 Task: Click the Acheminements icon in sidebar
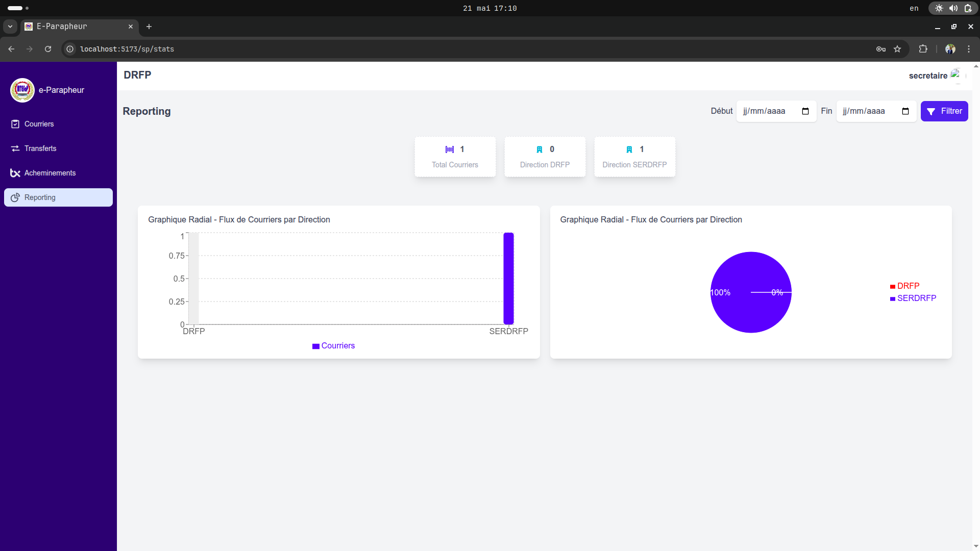15,173
